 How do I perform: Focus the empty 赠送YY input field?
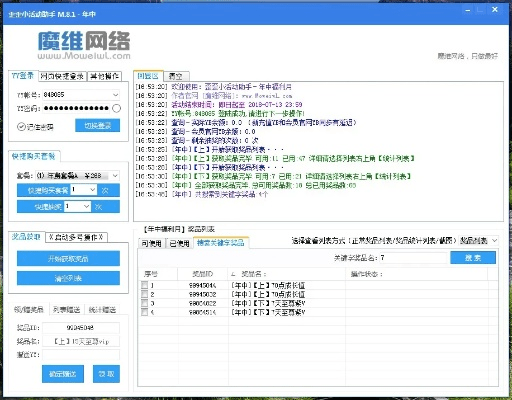[x=81, y=355]
